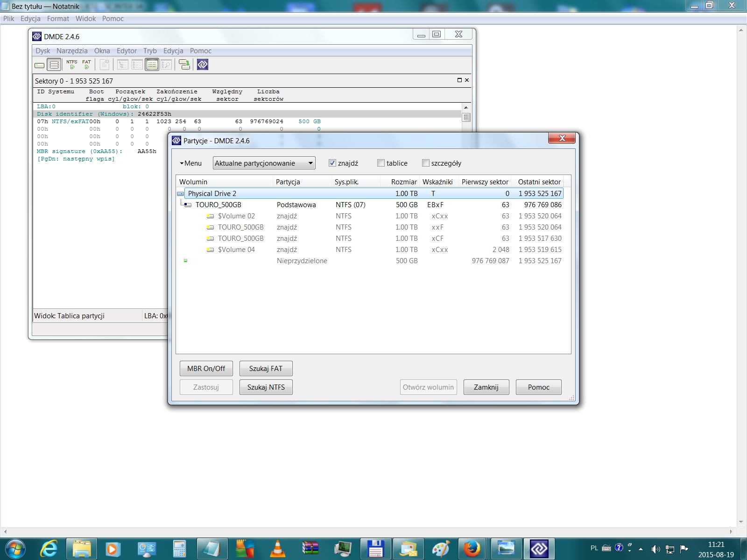Open the floppy disk app on the taskbar
This screenshot has height=560, width=747.
point(375,549)
